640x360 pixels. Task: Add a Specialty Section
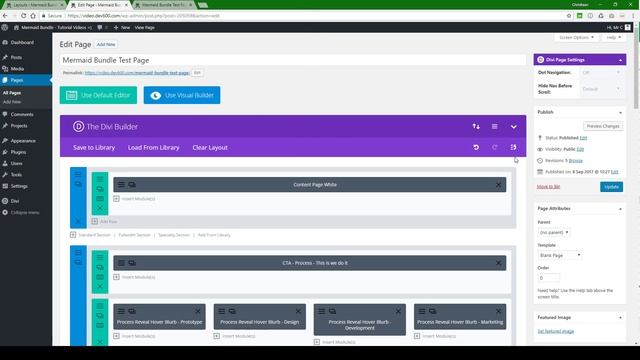(x=174, y=235)
